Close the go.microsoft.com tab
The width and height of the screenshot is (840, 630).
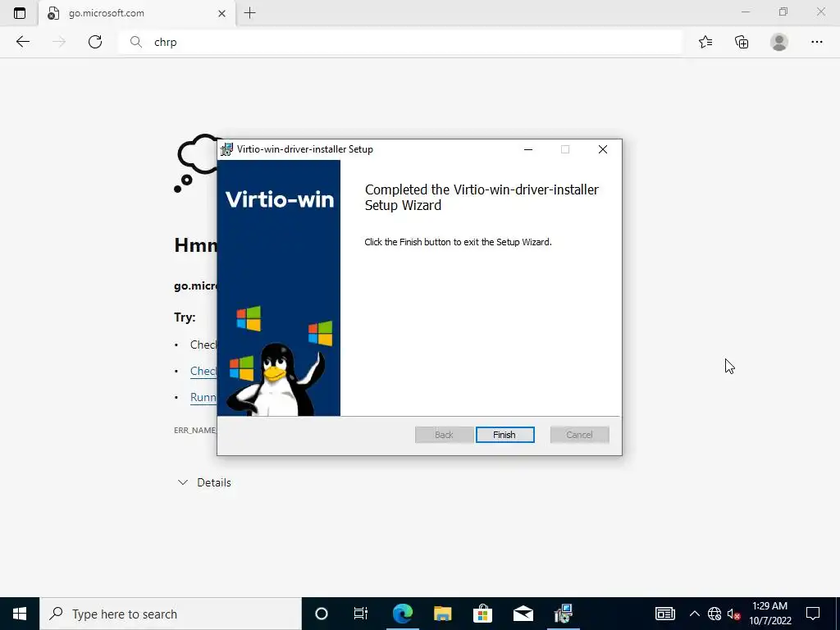[x=221, y=13]
